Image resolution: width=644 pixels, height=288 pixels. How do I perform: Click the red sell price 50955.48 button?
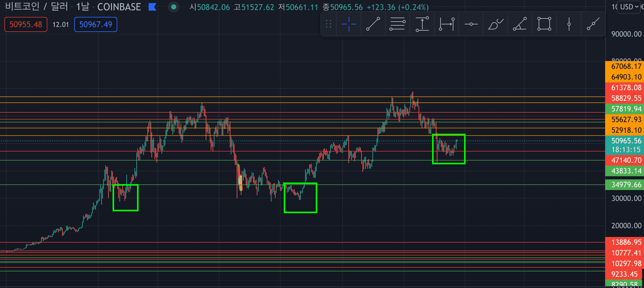point(26,24)
